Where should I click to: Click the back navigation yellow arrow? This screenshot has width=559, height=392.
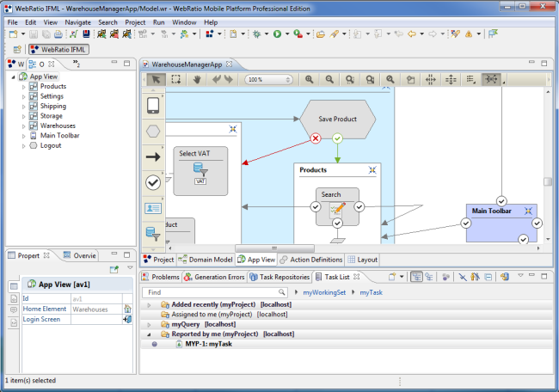[412, 34]
